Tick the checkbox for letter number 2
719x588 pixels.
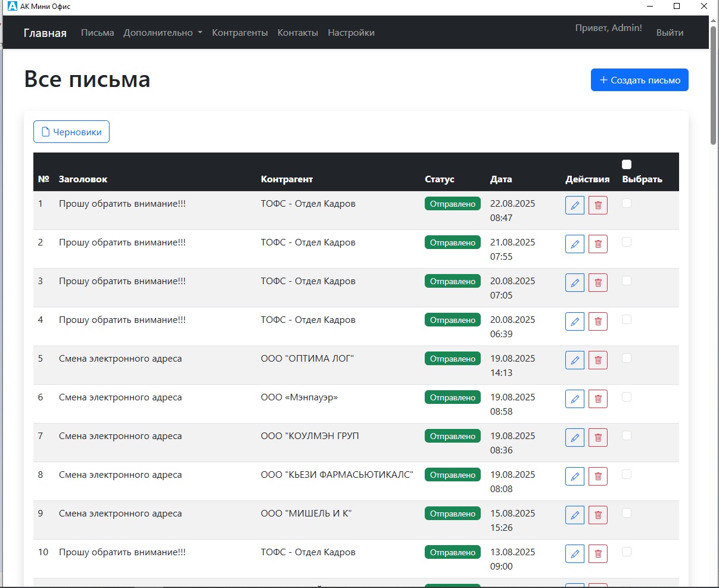(x=627, y=242)
